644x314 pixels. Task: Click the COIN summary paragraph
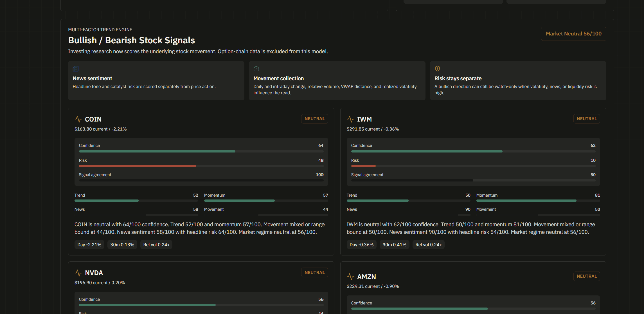[200, 228]
